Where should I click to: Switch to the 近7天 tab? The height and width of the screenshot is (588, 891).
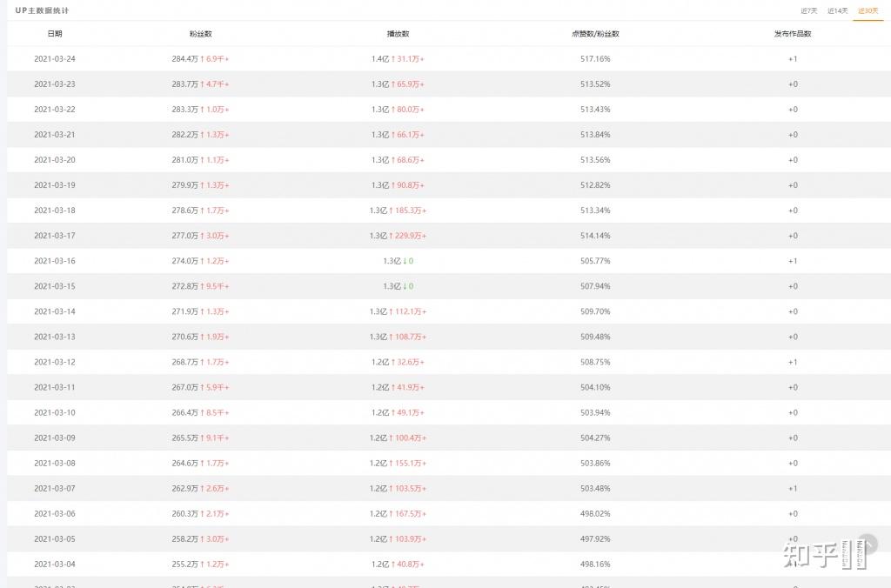[x=808, y=10]
